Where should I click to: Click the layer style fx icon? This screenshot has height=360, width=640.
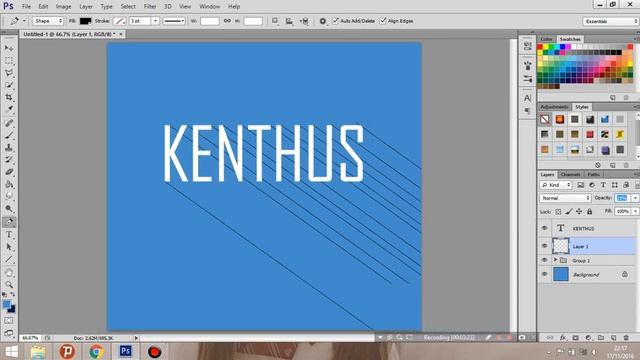(562, 338)
